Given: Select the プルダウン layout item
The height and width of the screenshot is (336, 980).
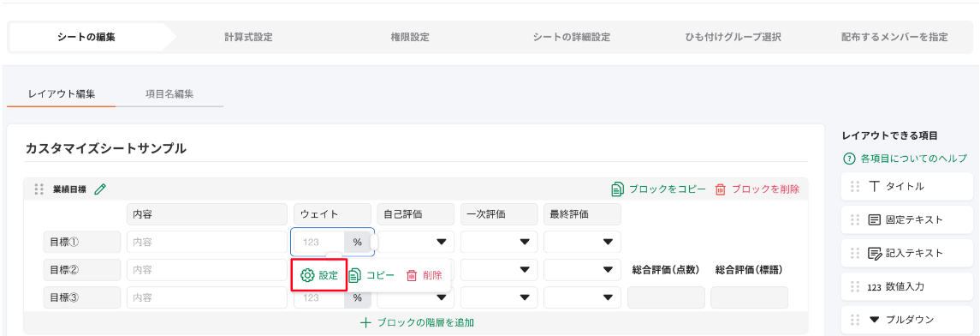Looking at the screenshot, I should tap(906, 320).
